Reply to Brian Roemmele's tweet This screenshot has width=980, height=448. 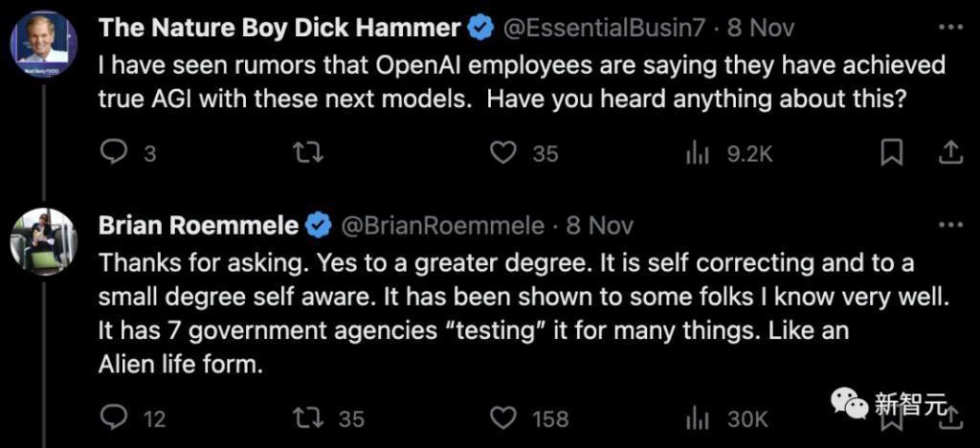pyautogui.click(x=115, y=418)
